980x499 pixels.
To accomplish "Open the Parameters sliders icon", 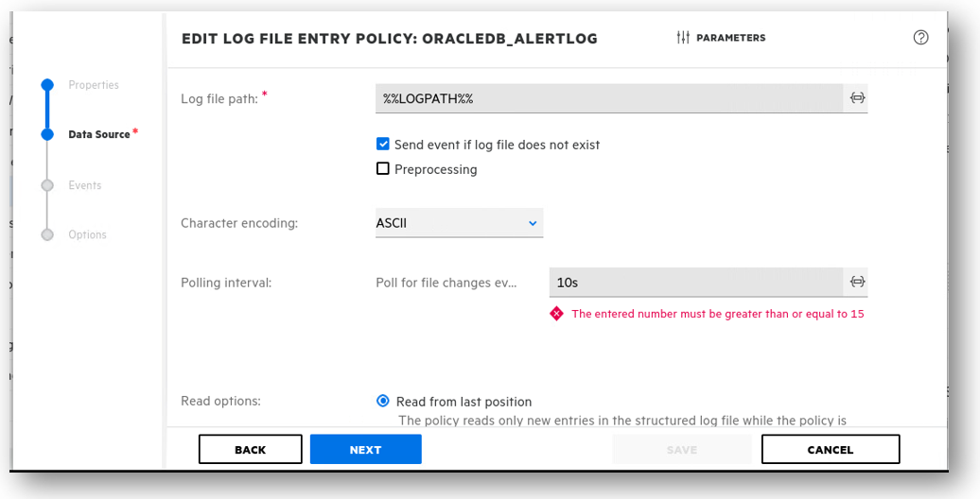I will tap(683, 38).
